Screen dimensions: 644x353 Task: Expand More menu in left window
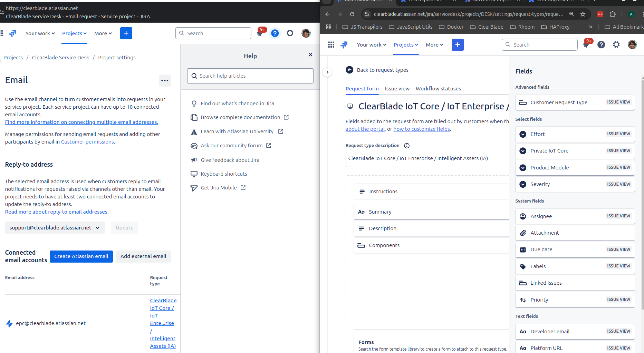click(x=103, y=33)
